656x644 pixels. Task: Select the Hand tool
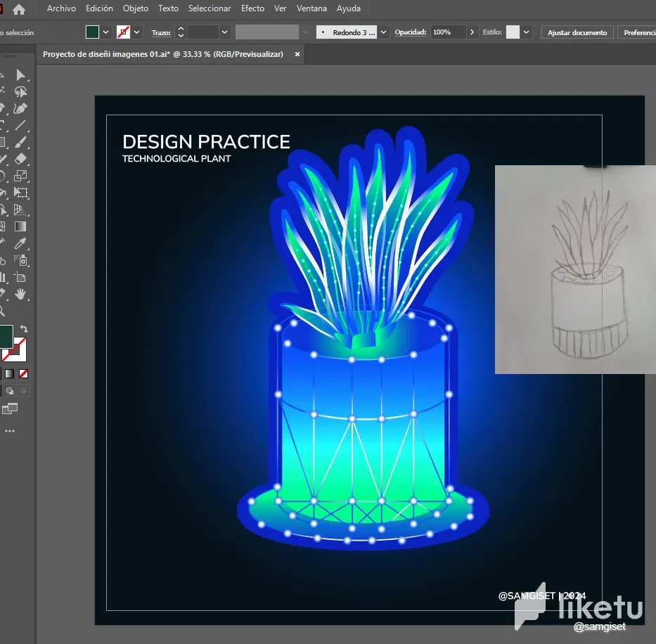[20, 294]
